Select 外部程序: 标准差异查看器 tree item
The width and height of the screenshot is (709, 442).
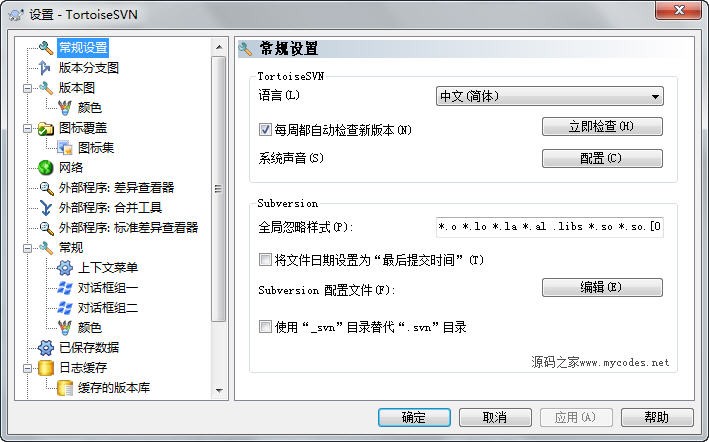pyautogui.click(x=128, y=228)
